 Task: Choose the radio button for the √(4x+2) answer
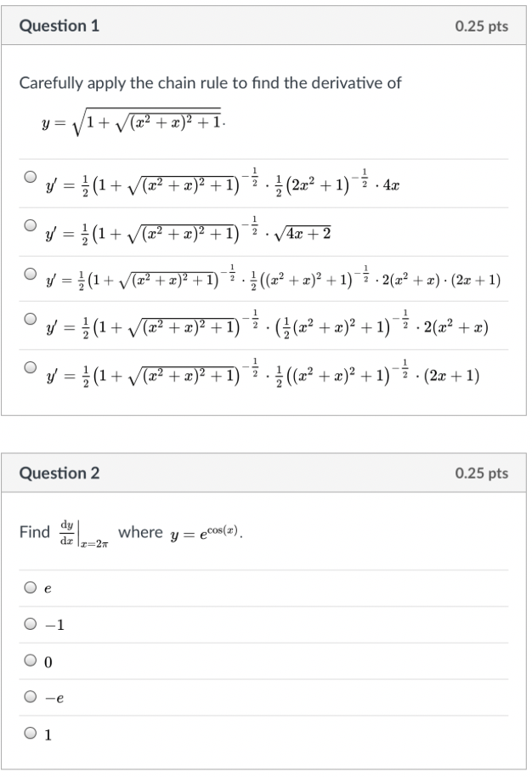[x=31, y=225]
